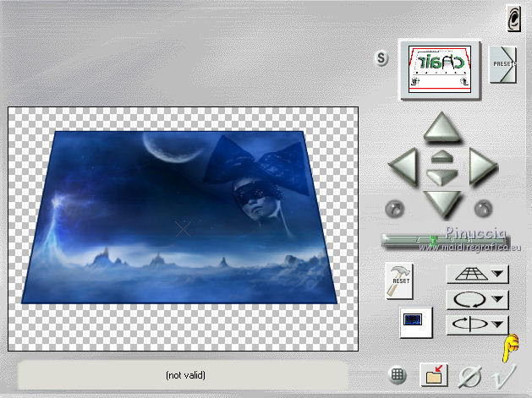The image size is (532, 398).
Task: Click the small image preview thumbnail
Action: (415, 322)
